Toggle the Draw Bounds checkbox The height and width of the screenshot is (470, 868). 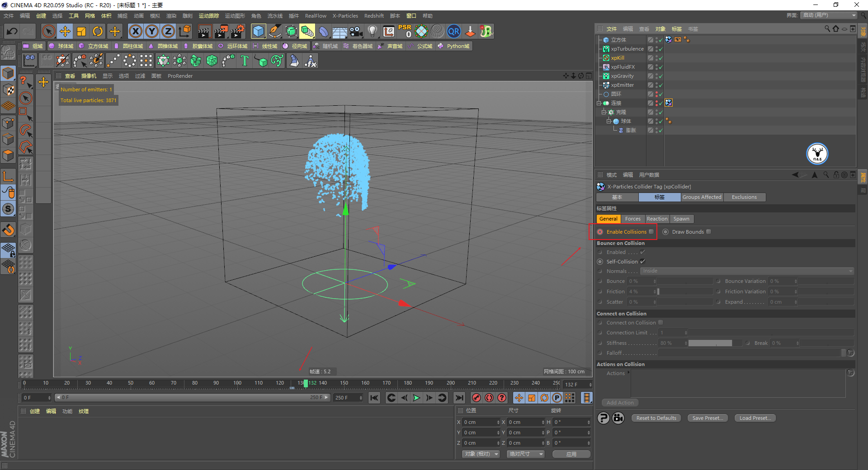pyautogui.click(x=708, y=231)
